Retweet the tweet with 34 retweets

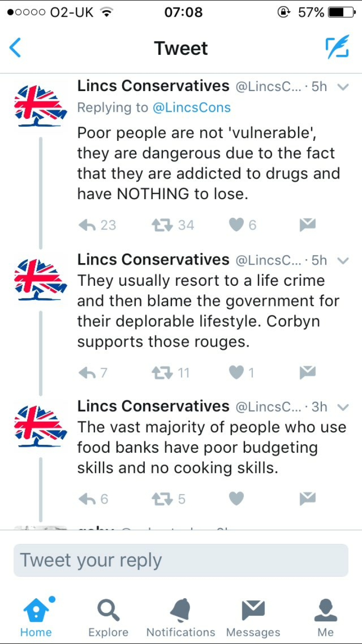(162, 225)
